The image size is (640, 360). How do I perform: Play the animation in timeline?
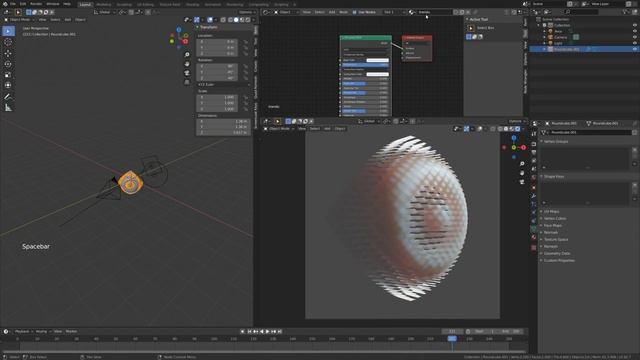[268, 332]
